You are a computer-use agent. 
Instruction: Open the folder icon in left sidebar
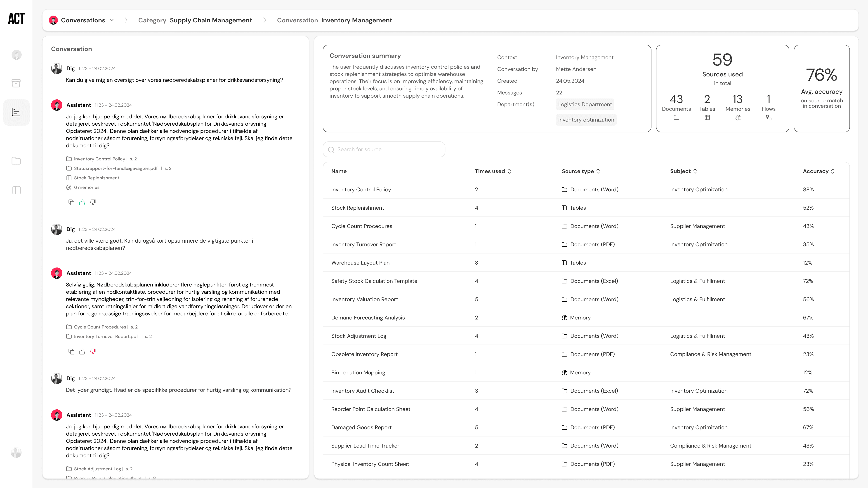click(x=16, y=161)
